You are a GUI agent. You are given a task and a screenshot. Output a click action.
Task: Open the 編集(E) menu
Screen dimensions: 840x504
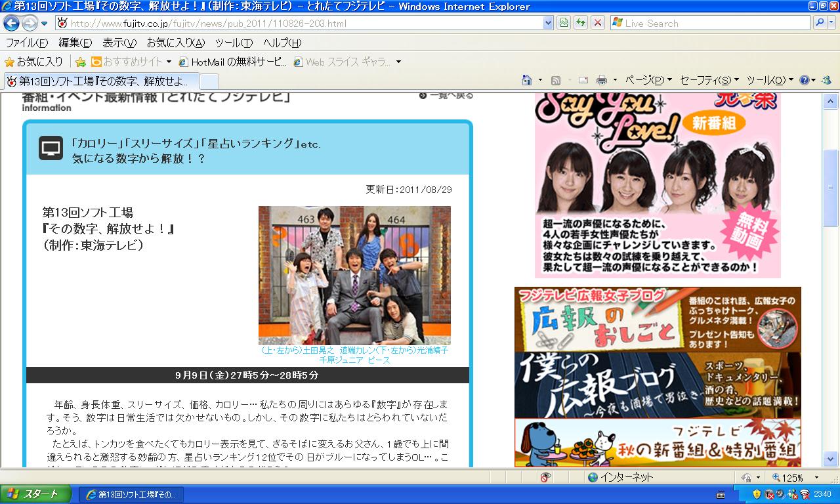pos(75,43)
